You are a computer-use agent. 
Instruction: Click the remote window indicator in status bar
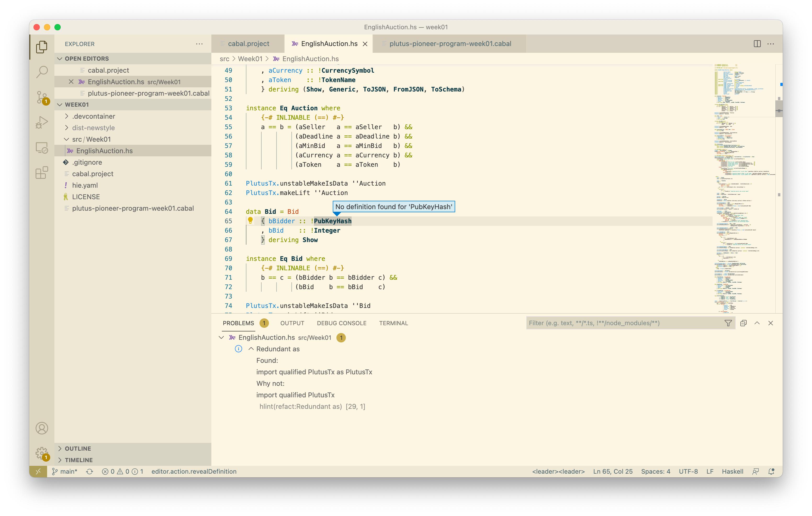point(38,472)
